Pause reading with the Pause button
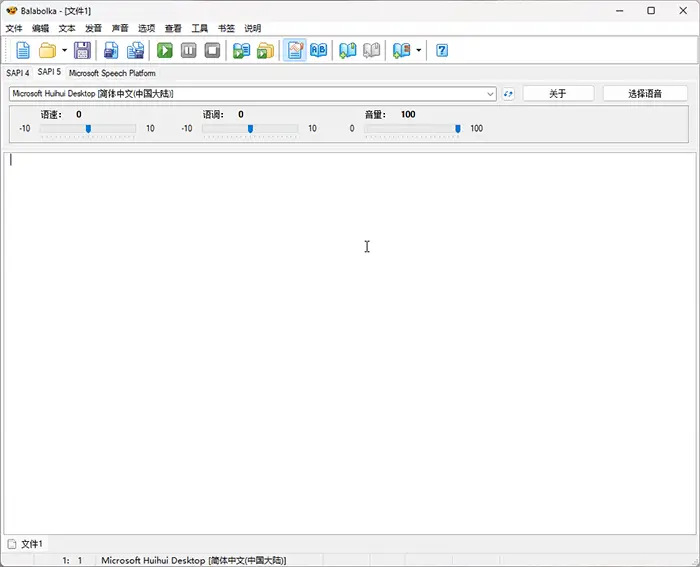This screenshot has height=567, width=700. point(188,50)
